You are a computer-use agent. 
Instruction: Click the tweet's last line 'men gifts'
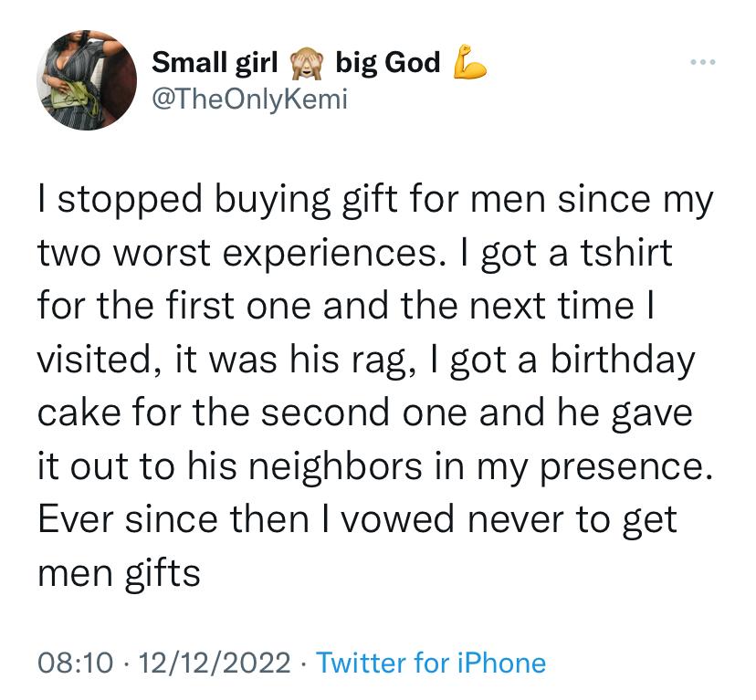(119, 574)
